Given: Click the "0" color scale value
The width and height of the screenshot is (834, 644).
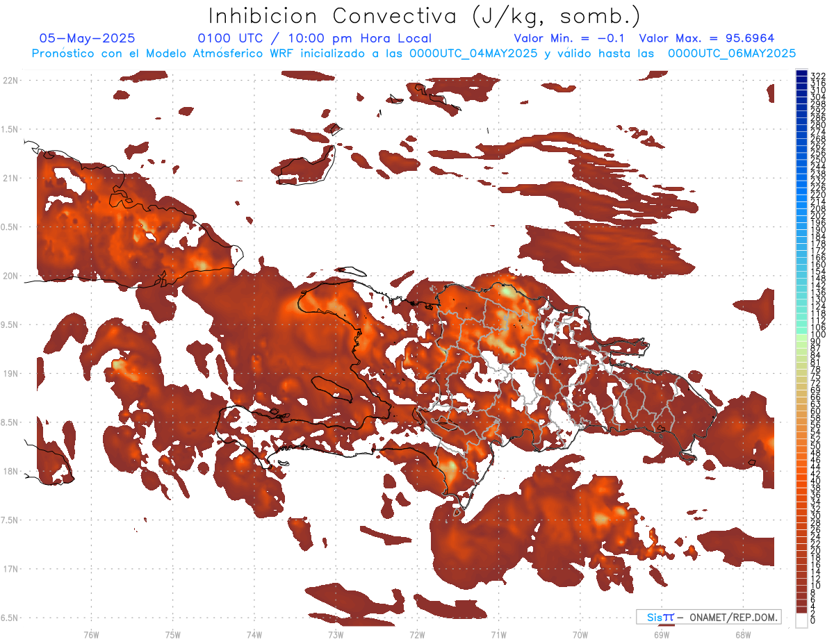Looking at the screenshot, I should 813,620.
